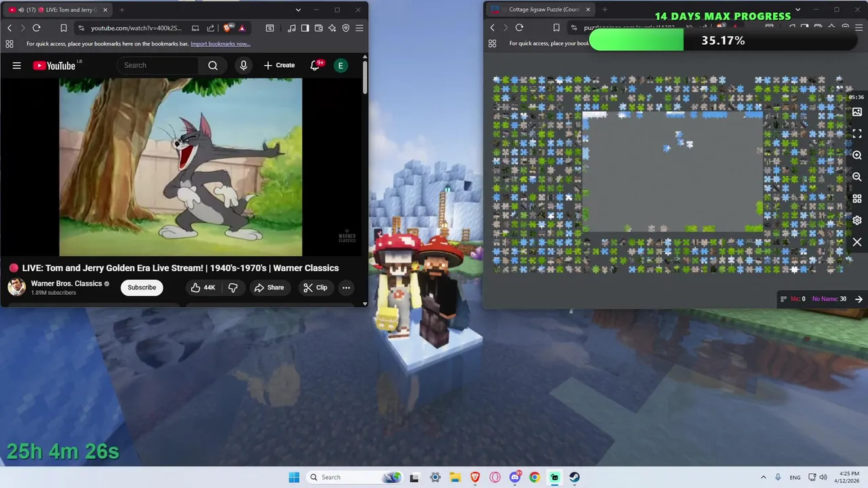Image resolution: width=868 pixels, height=488 pixels.
Task: Bookmark the YouTube page
Action: pyautogui.click(x=63, y=28)
